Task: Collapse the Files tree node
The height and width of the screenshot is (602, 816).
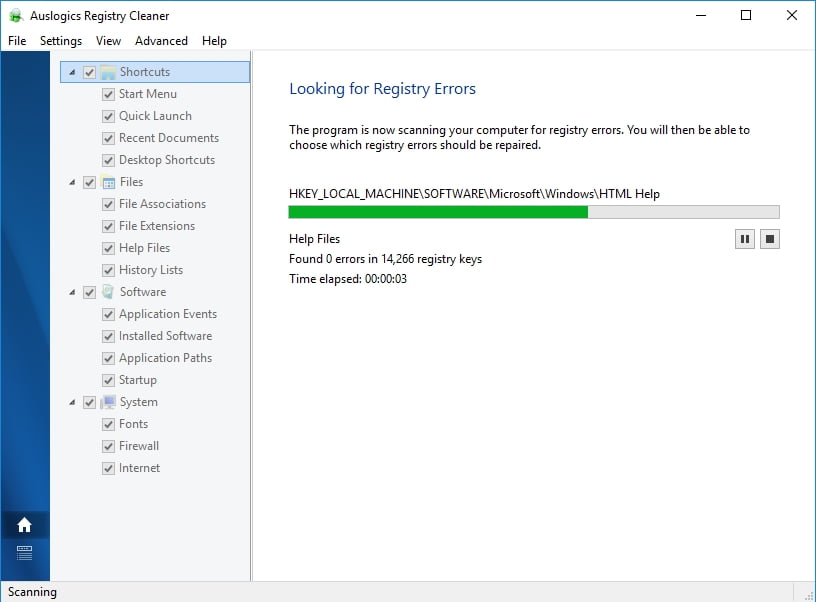Action: coord(72,182)
